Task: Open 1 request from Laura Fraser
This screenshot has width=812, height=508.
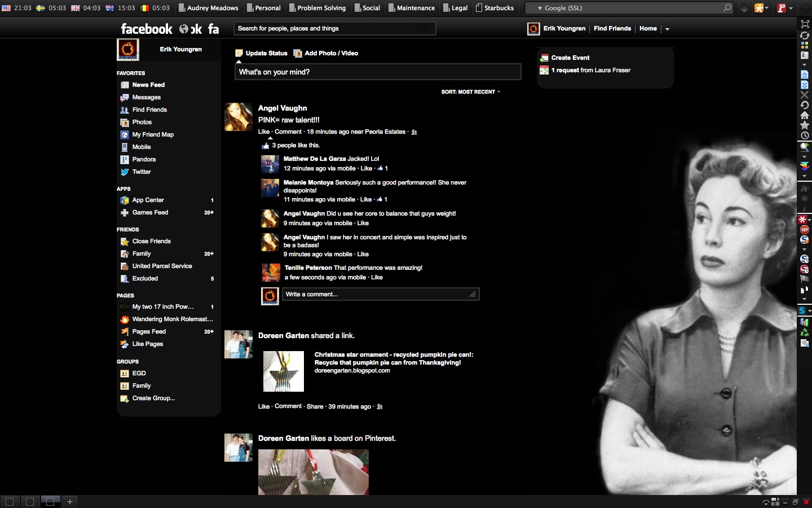Action: click(x=590, y=70)
